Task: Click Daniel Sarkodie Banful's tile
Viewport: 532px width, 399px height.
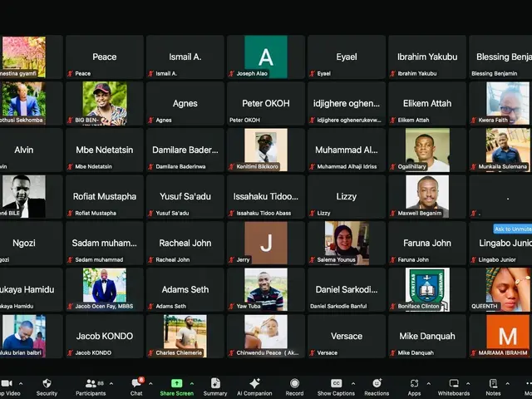Action: [347, 289]
